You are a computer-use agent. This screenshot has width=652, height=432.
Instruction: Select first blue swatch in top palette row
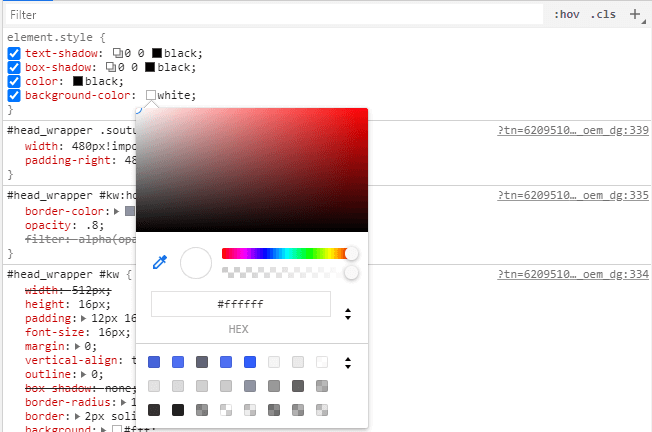(x=154, y=362)
